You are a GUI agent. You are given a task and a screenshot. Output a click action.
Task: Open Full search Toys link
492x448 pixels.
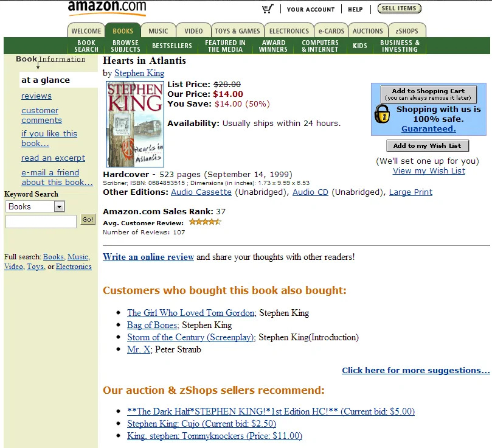tap(35, 267)
